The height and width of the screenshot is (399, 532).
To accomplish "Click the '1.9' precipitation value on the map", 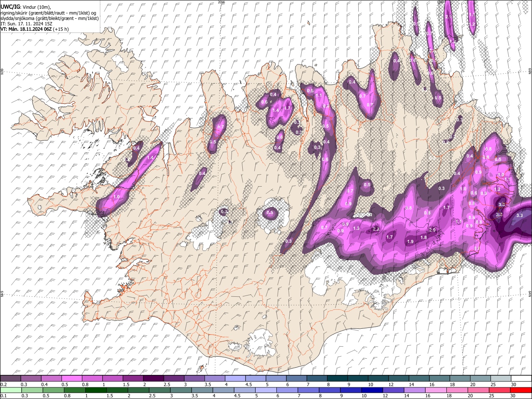I will point(410,241).
